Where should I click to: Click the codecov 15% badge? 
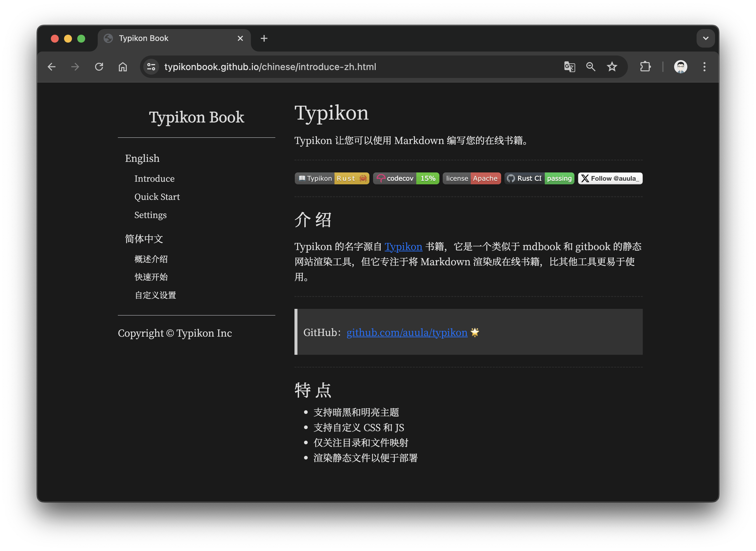(406, 178)
